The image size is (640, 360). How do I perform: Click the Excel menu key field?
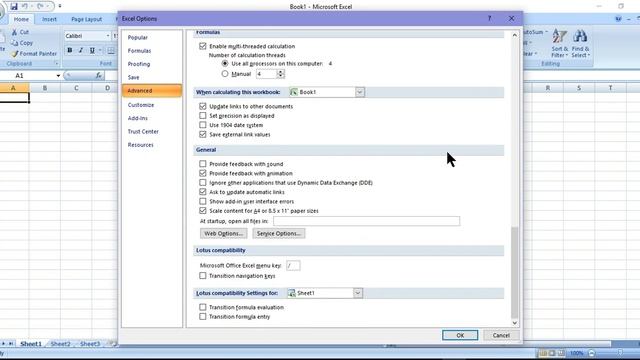pyautogui.click(x=293, y=266)
